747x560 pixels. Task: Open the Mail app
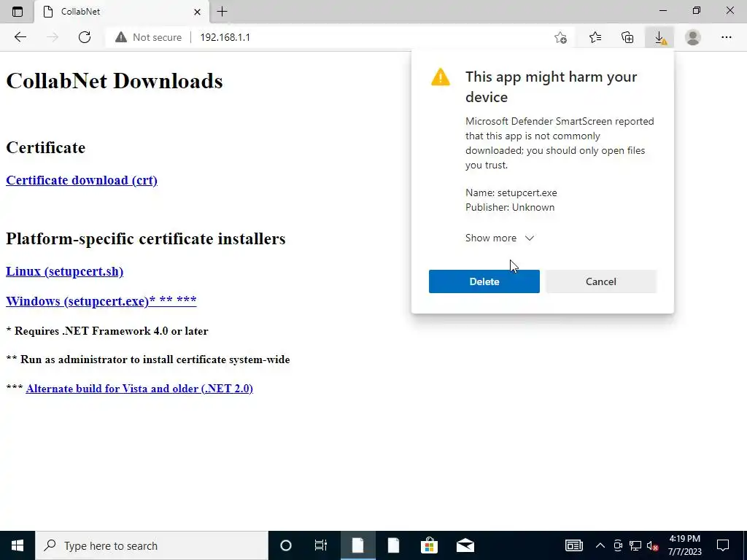(465, 545)
